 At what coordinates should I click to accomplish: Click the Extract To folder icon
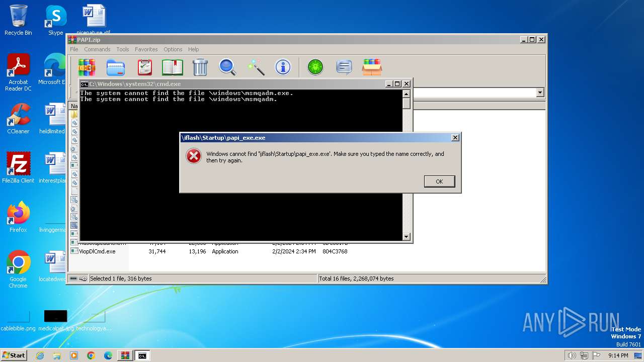click(x=116, y=67)
